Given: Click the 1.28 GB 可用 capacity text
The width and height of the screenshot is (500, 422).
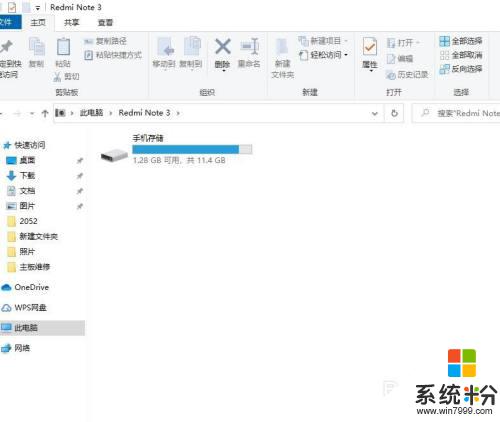Looking at the screenshot, I should (x=179, y=160).
